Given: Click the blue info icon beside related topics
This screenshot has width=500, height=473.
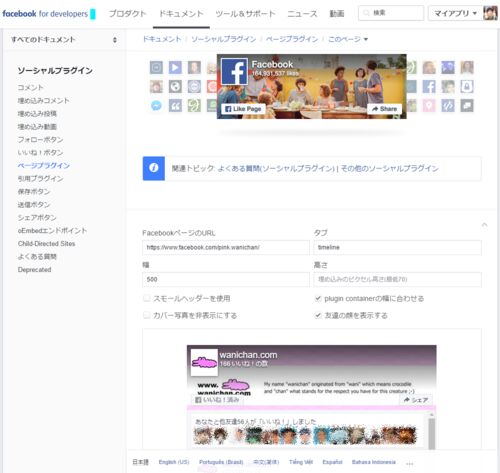Looking at the screenshot, I should coord(154,168).
